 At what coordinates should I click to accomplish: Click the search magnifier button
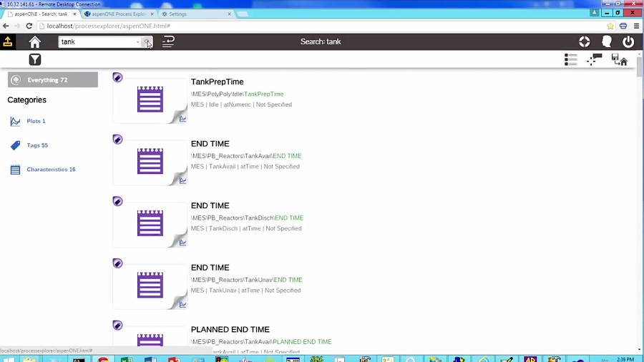point(147,42)
